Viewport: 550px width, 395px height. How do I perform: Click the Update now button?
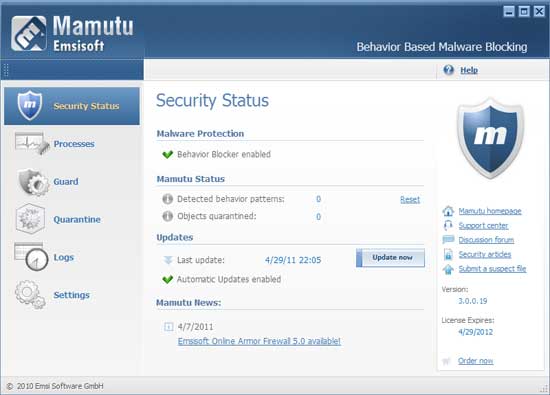pos(390,257)
